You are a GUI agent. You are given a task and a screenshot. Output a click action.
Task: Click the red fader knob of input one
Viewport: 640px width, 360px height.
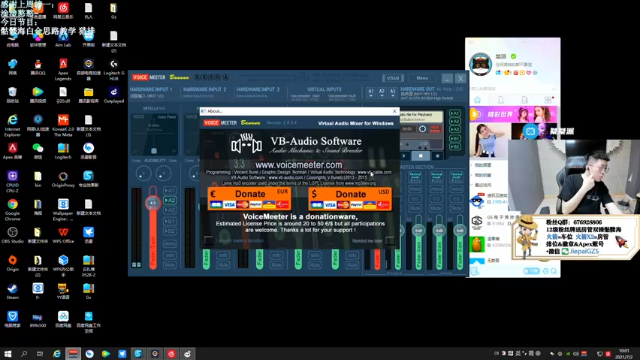(153, 203)
